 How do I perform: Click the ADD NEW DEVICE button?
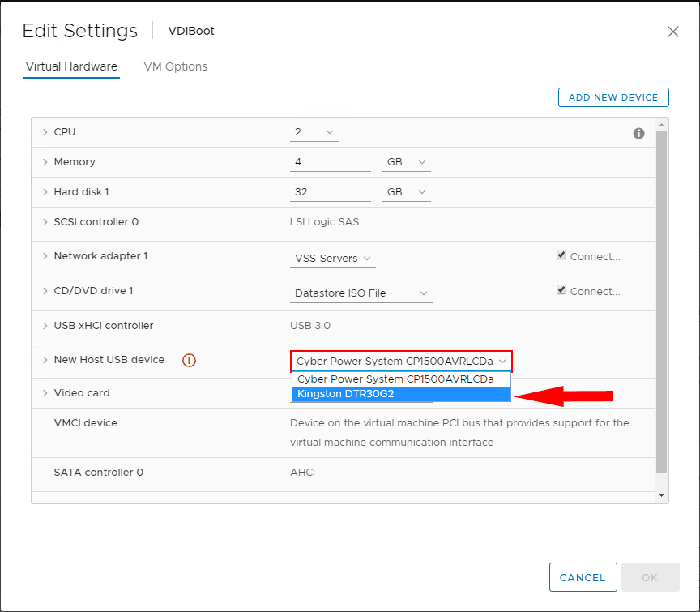(613, 96)
